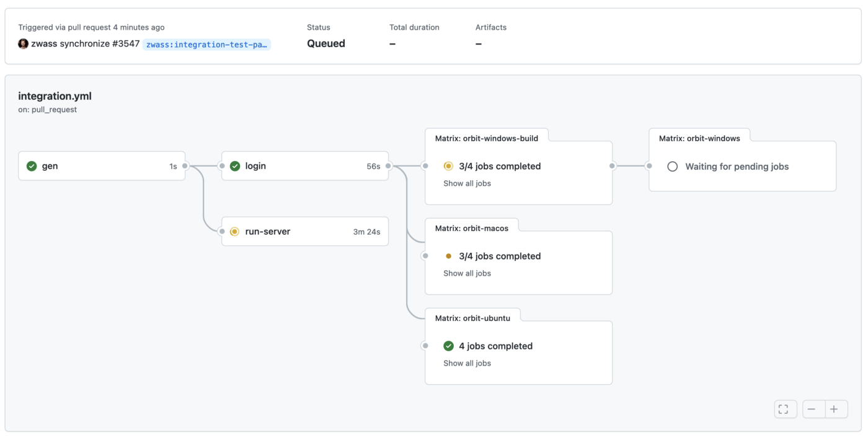The image size is (868, 438).
Task: Open the gen job
Action: 102,166
